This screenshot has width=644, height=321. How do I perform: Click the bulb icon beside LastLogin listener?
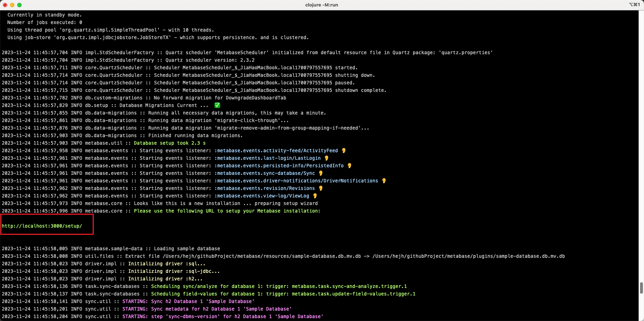(326, 158)
